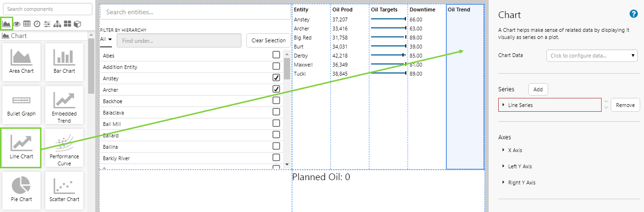The image size is (644, 212).
Task: Uncheck the Anstey entity checkbox
Action: pyautogui.click(x=276, y=77)
